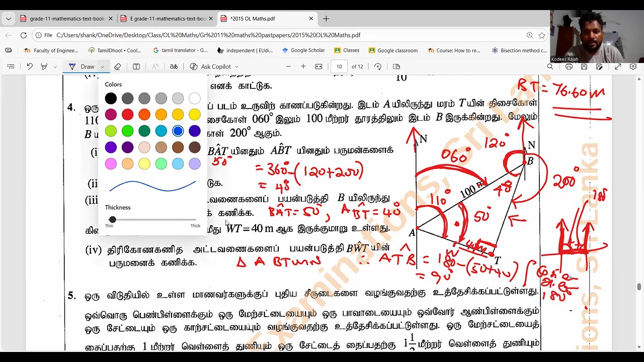Screen dimensions: 644x362
Task: Open tamil translator bookmark
Action: (x=180, y=50)
